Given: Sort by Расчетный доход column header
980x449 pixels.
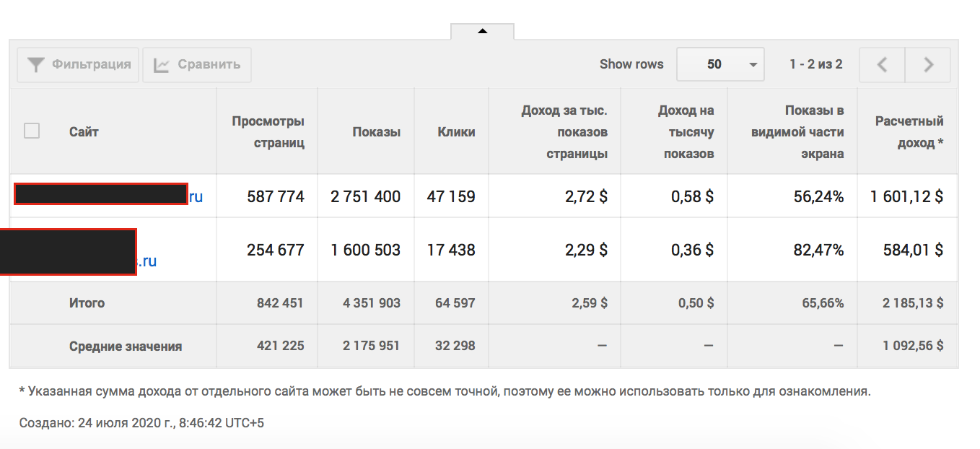Looking at the screenshot, I should 909,132.
